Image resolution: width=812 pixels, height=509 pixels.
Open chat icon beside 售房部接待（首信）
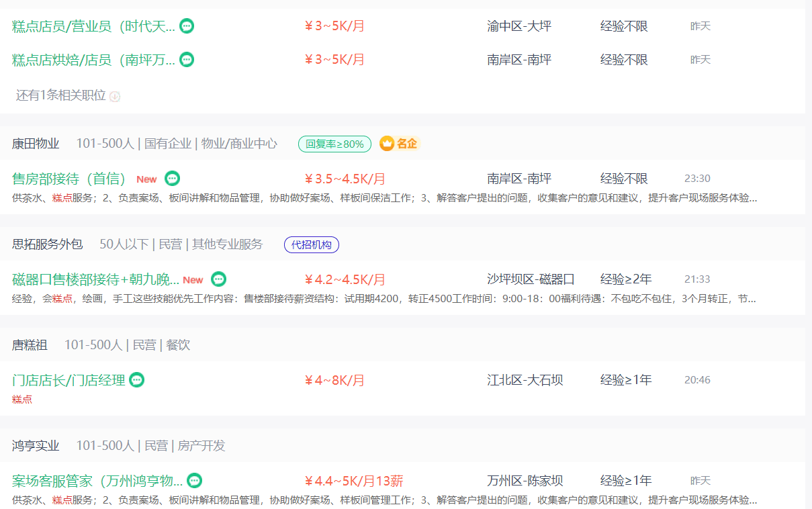pos(173,178)
